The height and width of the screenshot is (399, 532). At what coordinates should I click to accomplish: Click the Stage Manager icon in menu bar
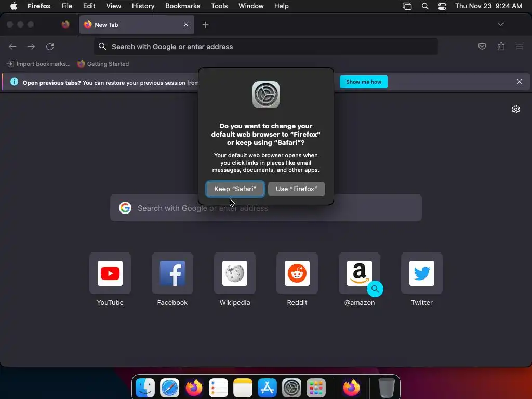click(407, 6)
